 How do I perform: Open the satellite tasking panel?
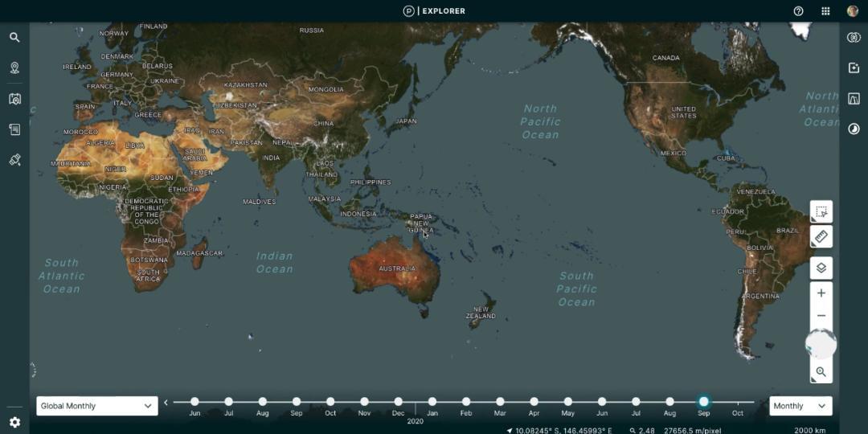(14, 160)
